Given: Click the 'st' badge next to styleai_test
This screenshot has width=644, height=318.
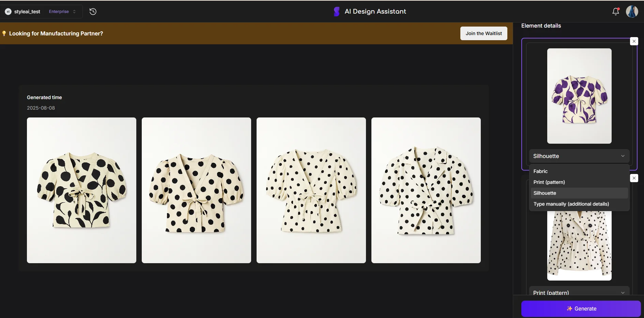Looking at the screenshot, I should click(x=8, y=12).
